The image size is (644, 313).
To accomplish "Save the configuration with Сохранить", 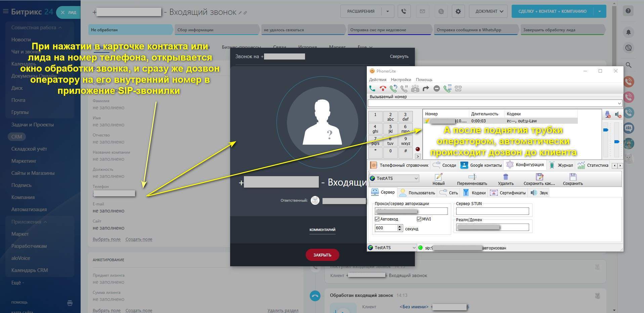I will click(x=573, y=179).
